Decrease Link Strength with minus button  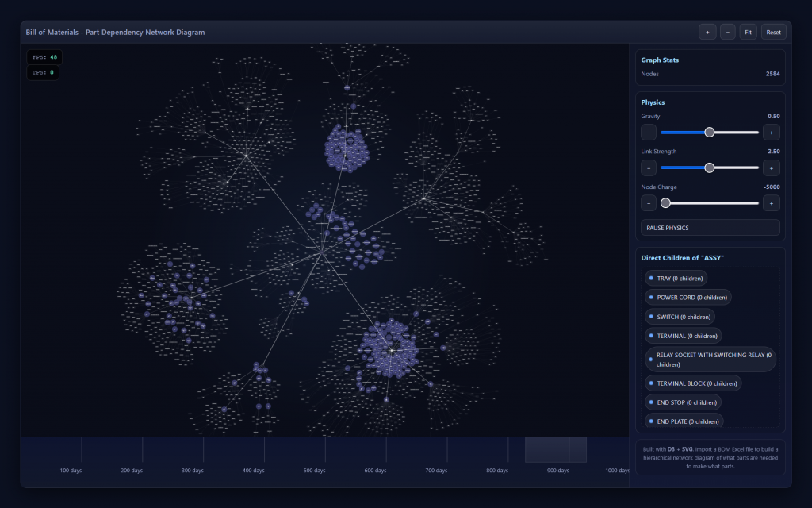(649, 167)
